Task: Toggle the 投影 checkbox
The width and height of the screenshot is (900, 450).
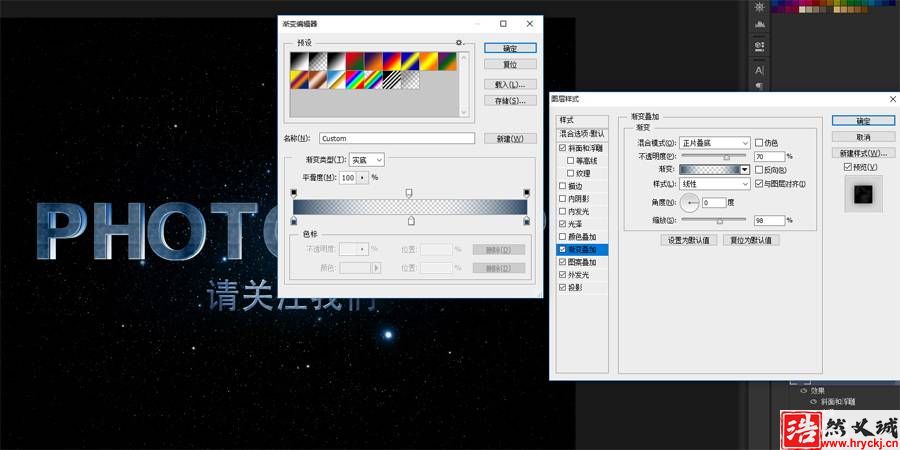Action: (x=561, y=288)
